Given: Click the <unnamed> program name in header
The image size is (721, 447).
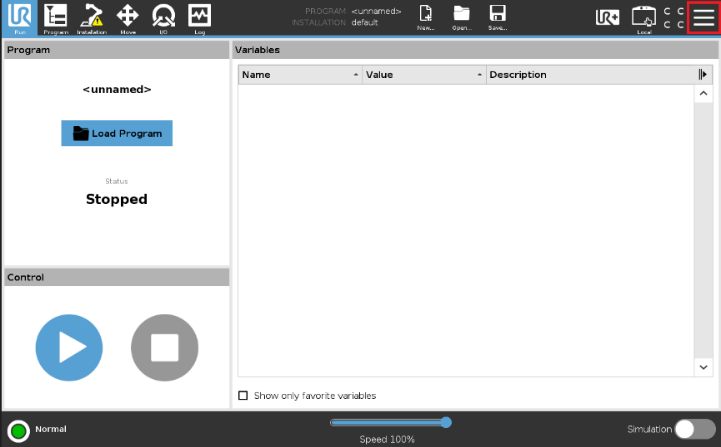Looking at the screenshot, I should tap(376, 11).
